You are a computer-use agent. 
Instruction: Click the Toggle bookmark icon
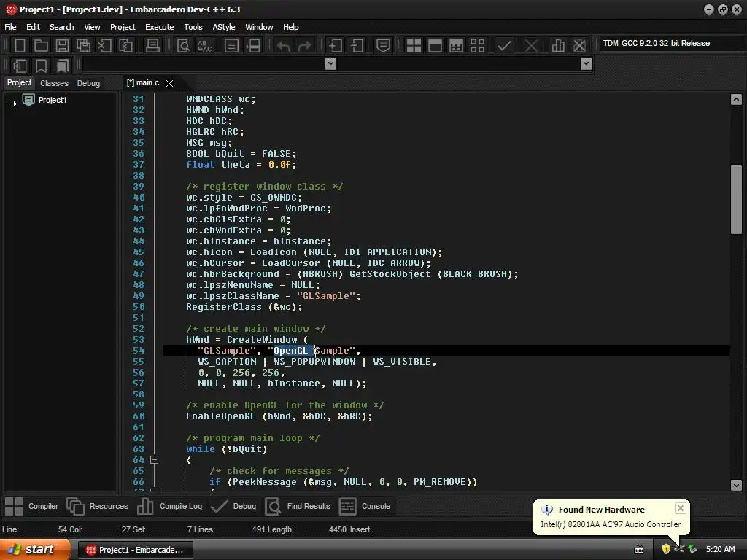pos(41,66)
